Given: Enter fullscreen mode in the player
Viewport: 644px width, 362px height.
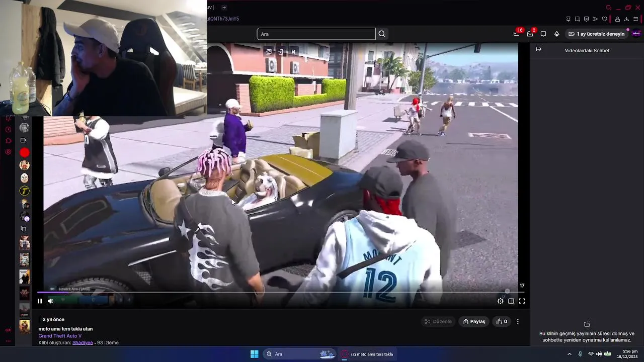Looking at the screenshot, I should 522,301.
